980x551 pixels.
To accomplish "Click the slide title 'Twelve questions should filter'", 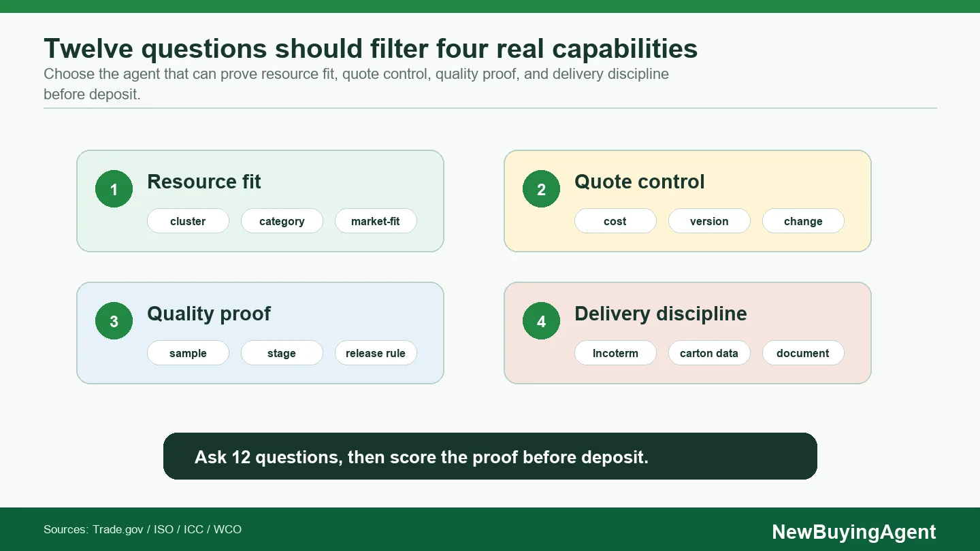I will tap(371, 49).
